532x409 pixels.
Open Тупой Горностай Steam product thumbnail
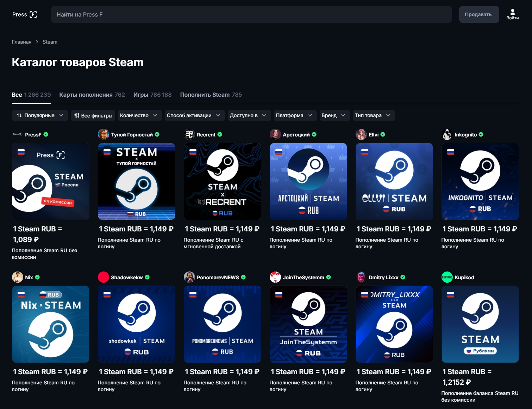coord(137,181)
